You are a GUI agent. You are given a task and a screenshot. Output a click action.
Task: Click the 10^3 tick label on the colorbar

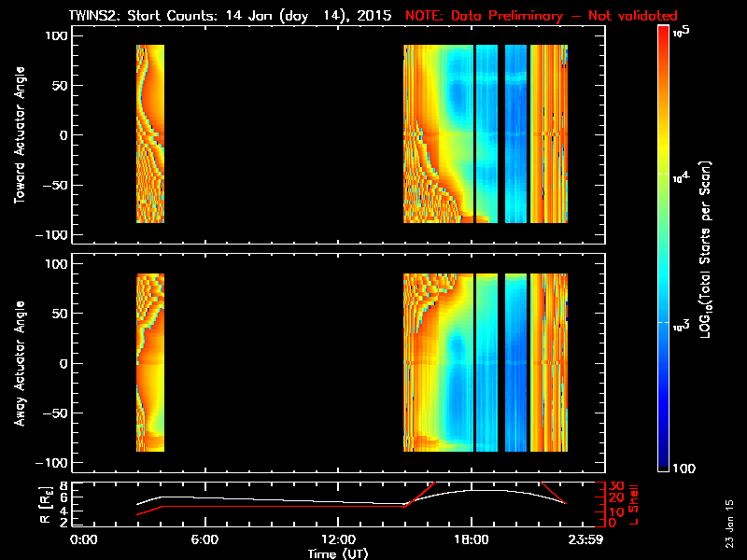coord(681,325)
